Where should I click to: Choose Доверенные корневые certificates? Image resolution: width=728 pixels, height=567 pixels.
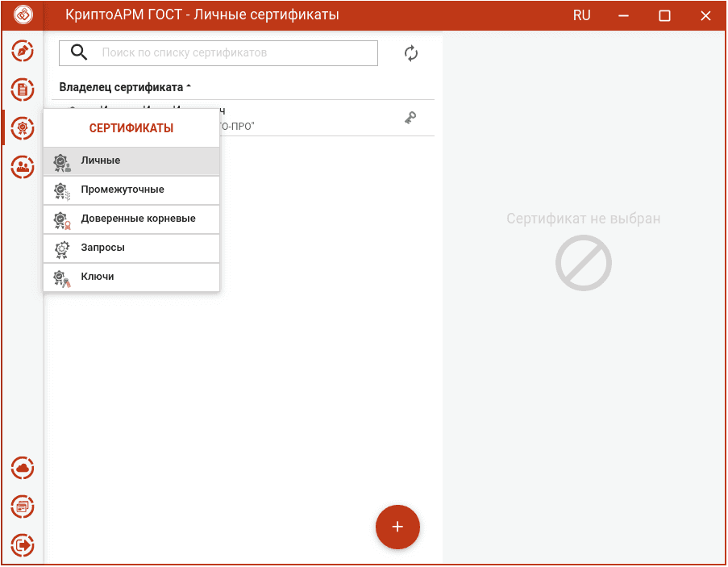(x=131, y=219)
